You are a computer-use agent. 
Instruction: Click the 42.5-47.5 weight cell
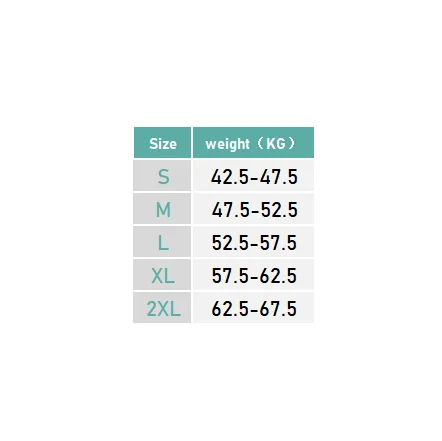click(253, 175)
